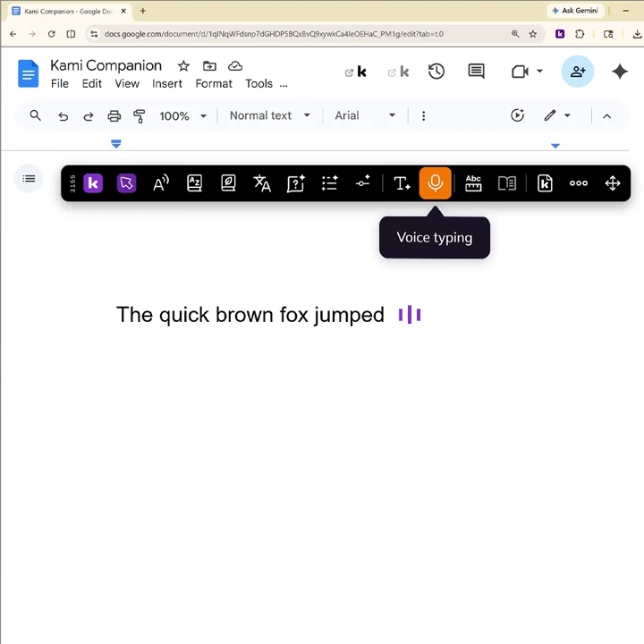Screen dimensions: 644x644
Task: Select the purple cursor select tool
Action: [x=126, y=183]
